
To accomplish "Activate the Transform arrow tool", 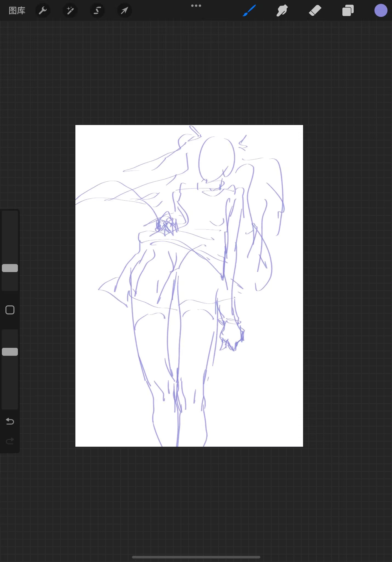I will click(x=124, y=11).
